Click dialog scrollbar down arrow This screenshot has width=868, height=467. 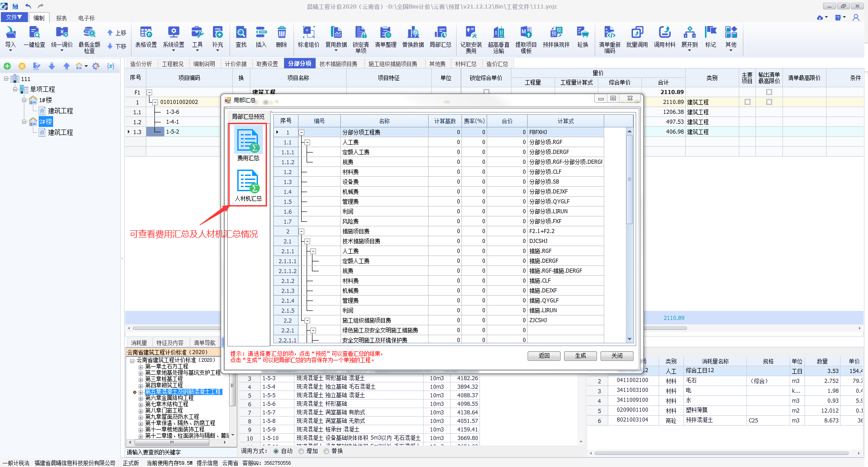(629, 339)
